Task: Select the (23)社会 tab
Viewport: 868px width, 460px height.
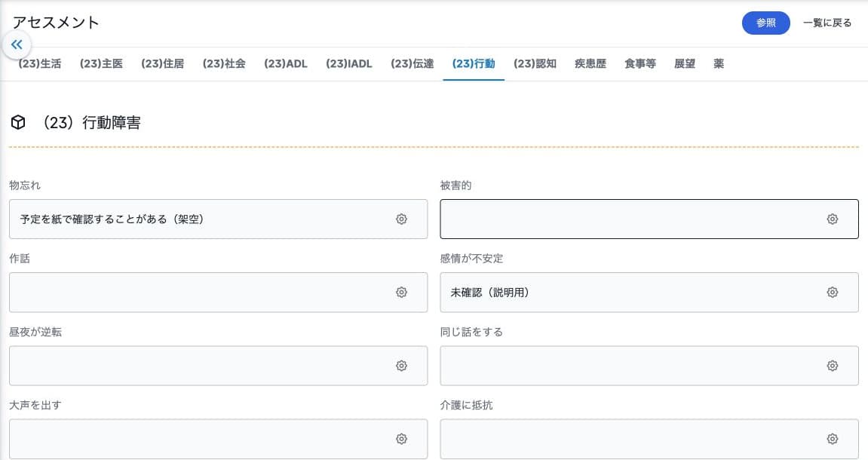Action: click(x=224, y=63)
